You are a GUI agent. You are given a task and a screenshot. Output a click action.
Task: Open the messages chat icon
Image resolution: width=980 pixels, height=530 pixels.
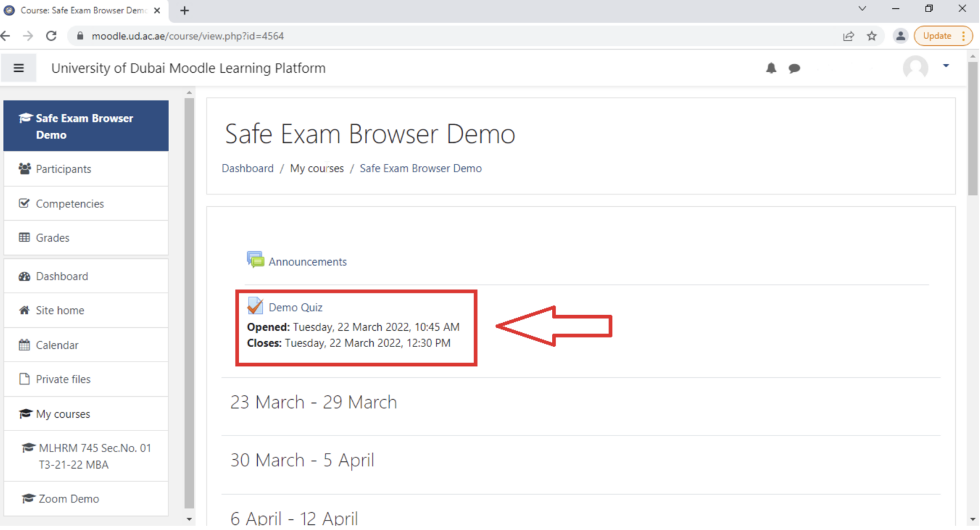(x=794, y=68)
